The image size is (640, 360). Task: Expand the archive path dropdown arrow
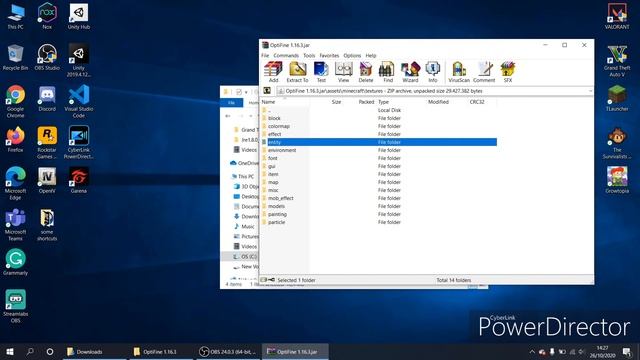click(590, 91)
